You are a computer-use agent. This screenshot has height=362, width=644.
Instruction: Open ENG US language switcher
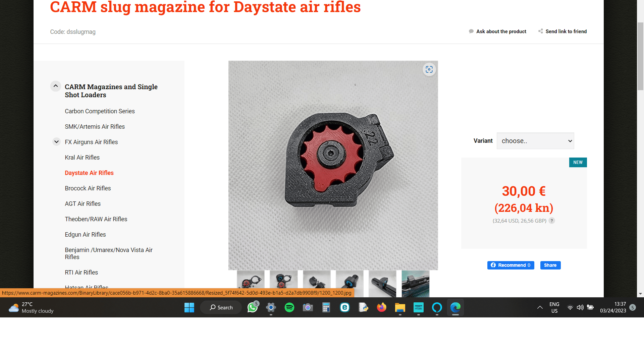(x=554, y=307)
